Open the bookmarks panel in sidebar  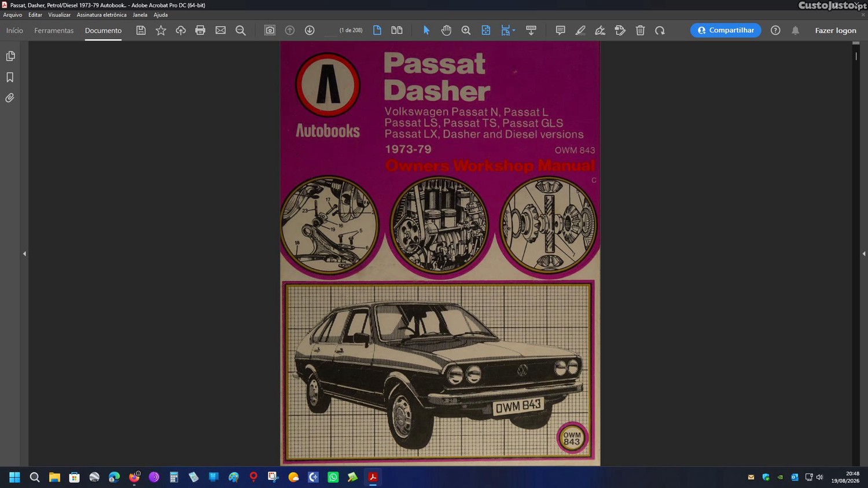click(x=10, y=77)
